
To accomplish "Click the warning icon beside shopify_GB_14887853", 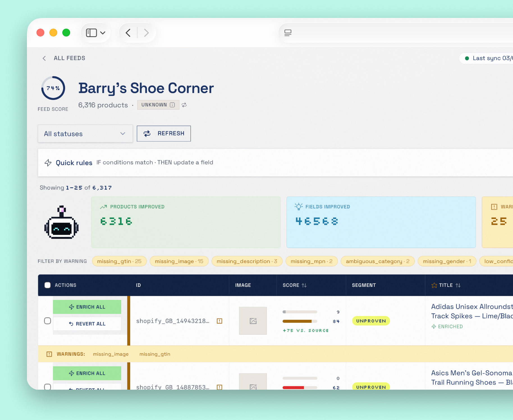I will [219, 387].
